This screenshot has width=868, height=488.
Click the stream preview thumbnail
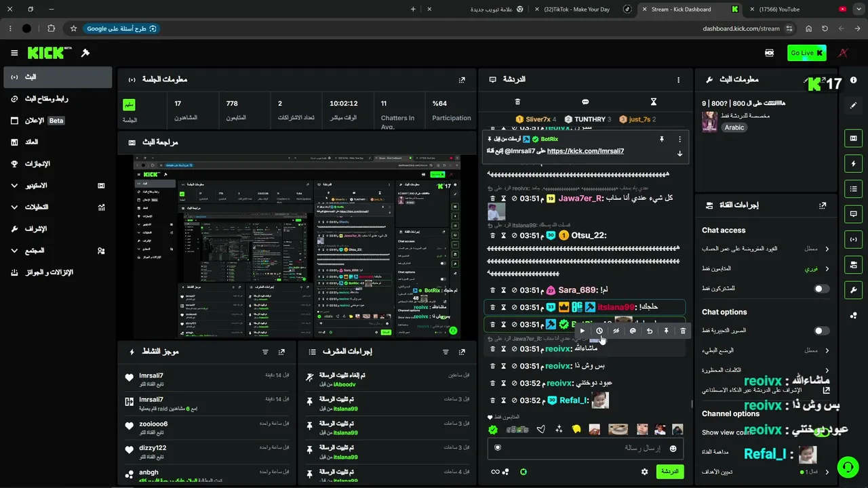[x=297, y=247]
